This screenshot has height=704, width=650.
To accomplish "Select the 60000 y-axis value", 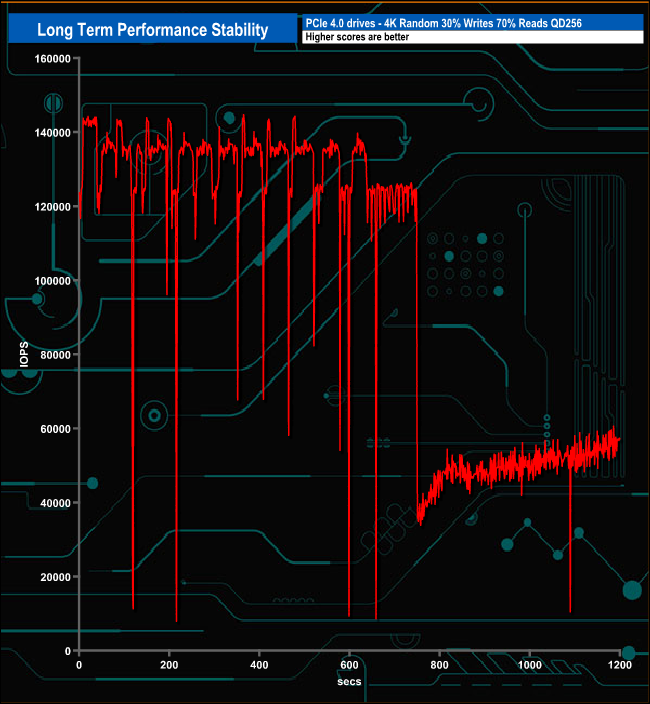I will click(49, 429).
